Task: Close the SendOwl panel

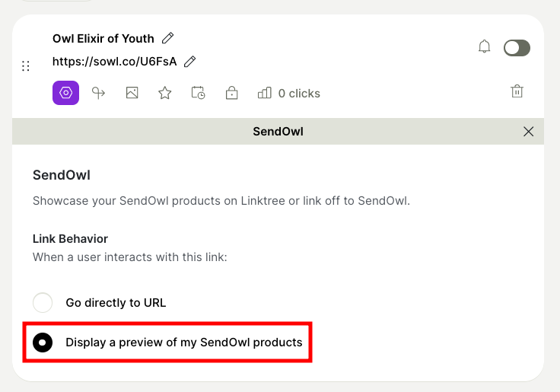Action: point(529,132)
